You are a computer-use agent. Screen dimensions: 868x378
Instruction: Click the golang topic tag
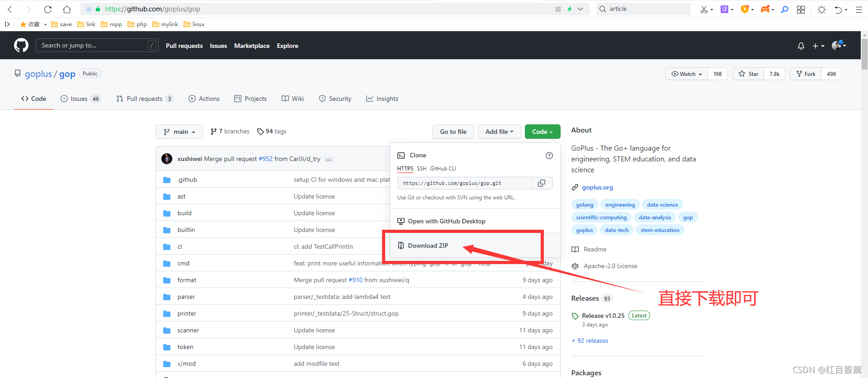tap(585, 205)
